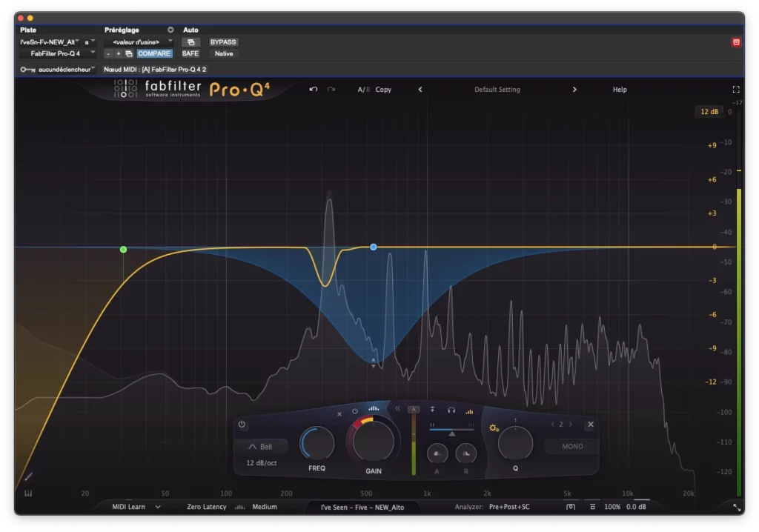Click the 100% output scale value

(612, 507)
